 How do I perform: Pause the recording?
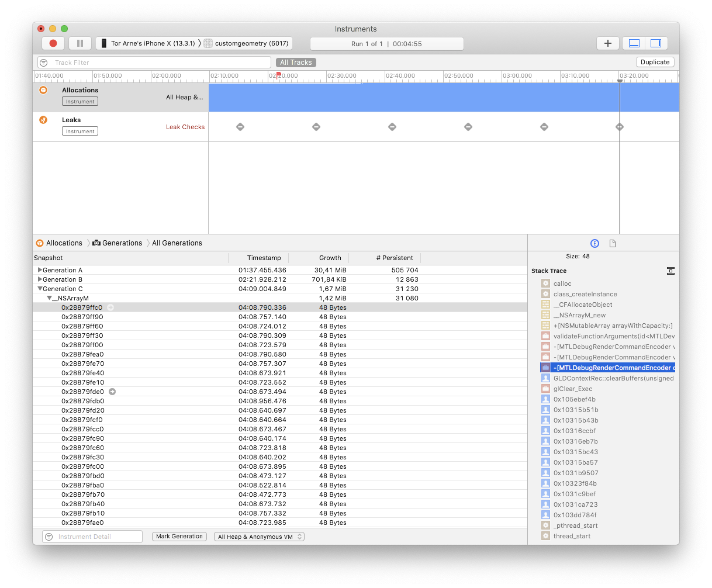(80, 43)
